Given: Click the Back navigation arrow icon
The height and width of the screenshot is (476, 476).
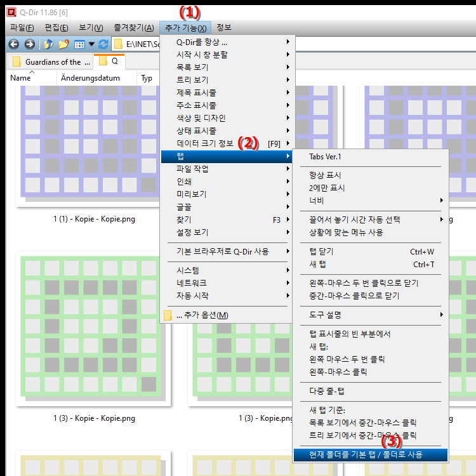Looking at the screenshot, I should (14, 44).
